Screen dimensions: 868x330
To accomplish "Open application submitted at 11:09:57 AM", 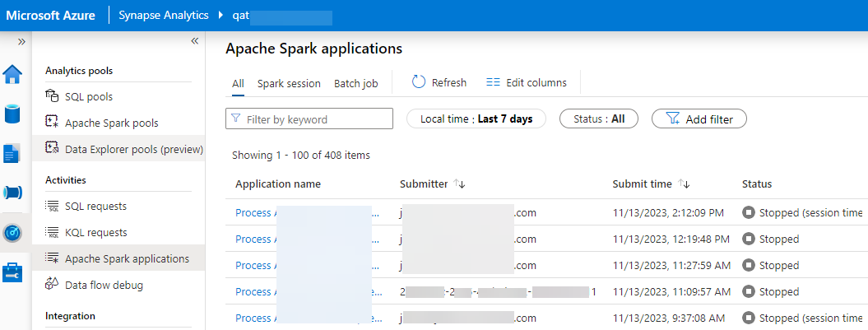I will pyautogui.click(x=308, y=292).
